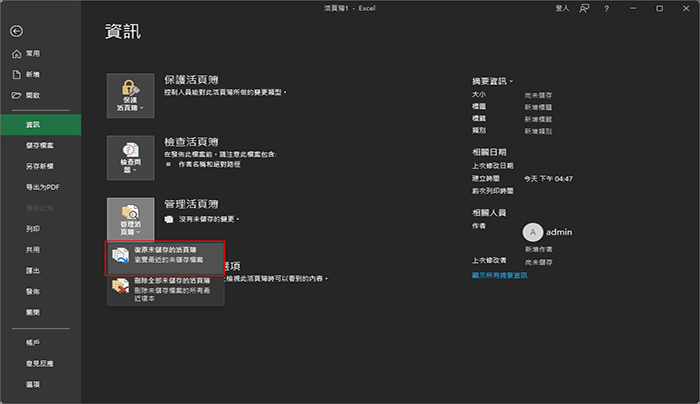Click 新增標題 to add a title
The width and height of the screenshot is (700, 404).
tap(538, 107)
